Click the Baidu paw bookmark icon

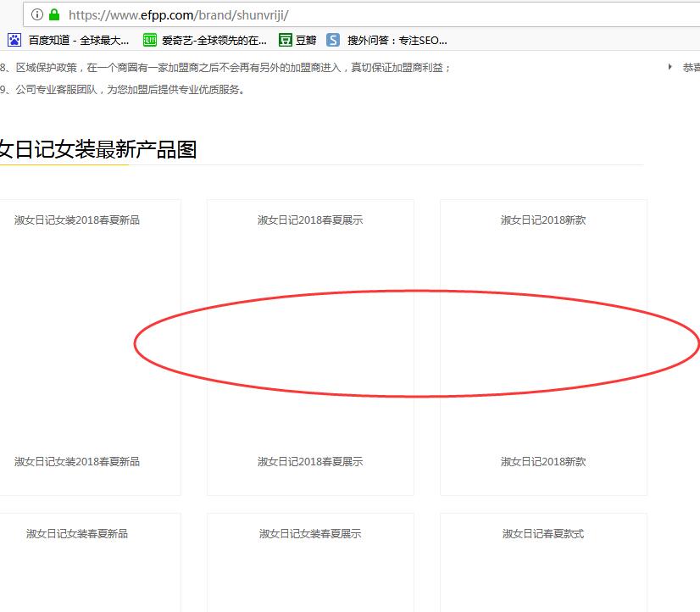click(x=14, y=40)
